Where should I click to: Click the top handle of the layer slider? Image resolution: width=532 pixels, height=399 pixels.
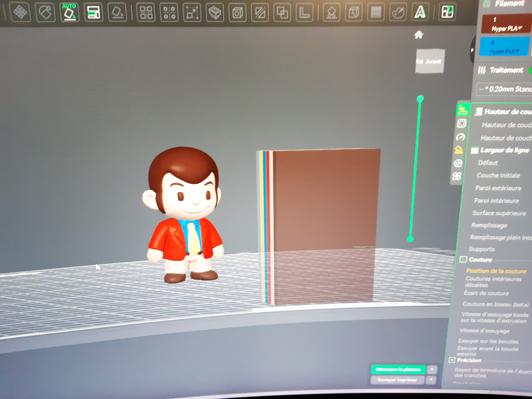click(x=420, y=98)
